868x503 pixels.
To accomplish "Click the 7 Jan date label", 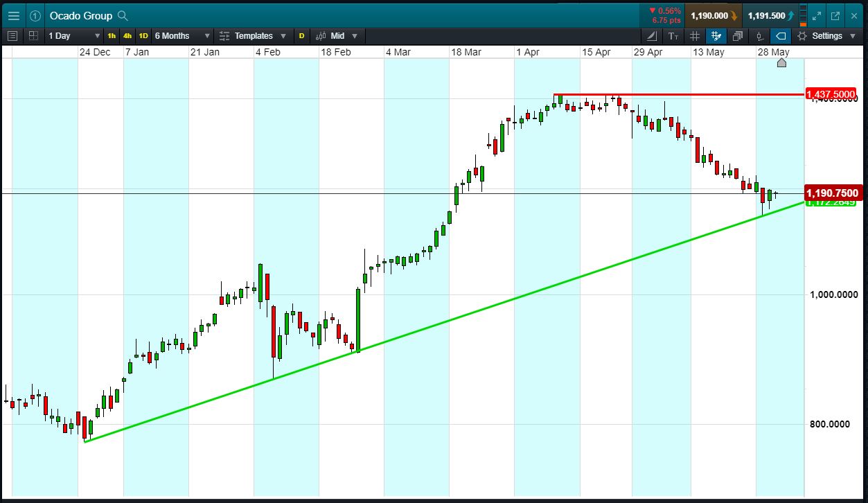I will [x=136, y=52].
